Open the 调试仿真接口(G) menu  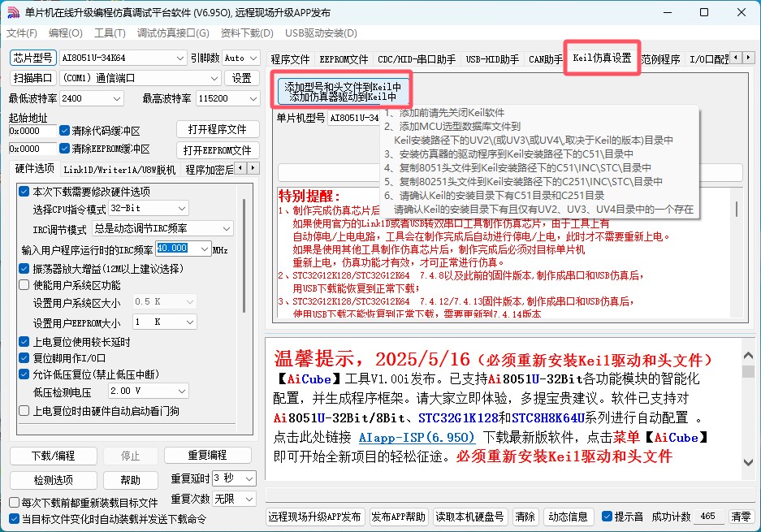(x=173, y=33)
